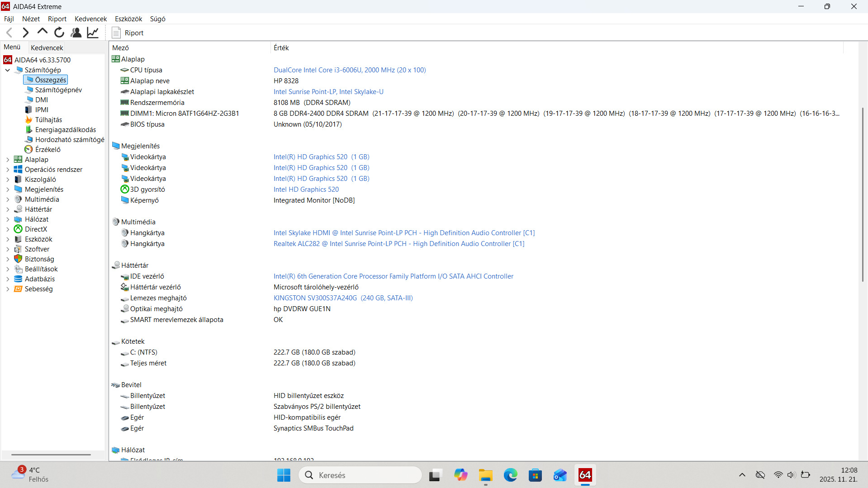Image resolution: width=868 pixels, height=488 pixels.
Task: Show hidden system tray icons
Action: 742,475
